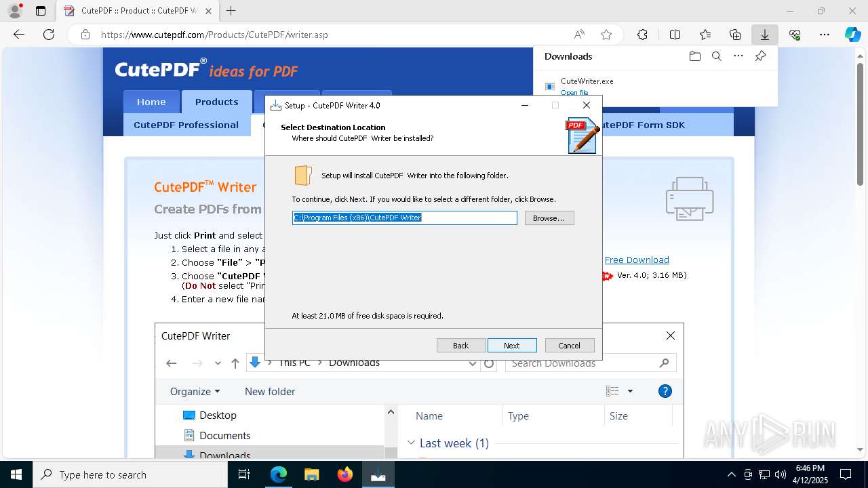
Task: Open CutePDF Professional submenu item
Action: (x=186, y=125)
